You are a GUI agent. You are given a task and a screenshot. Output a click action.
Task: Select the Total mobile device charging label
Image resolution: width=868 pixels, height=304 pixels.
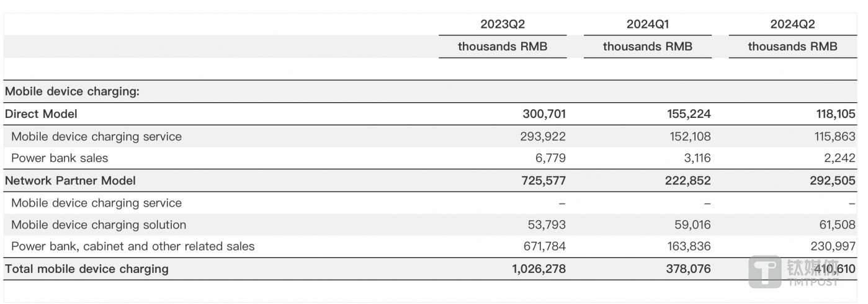click(x=86, y=269)
